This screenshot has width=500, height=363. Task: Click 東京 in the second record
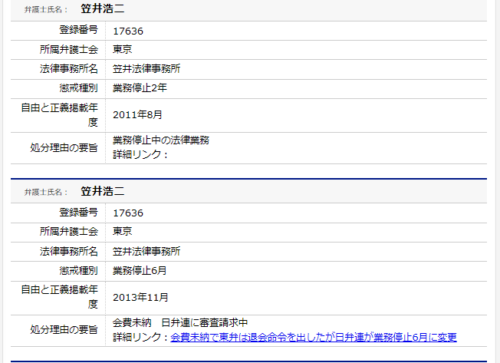pyautogui.click(x=122, y=231)
